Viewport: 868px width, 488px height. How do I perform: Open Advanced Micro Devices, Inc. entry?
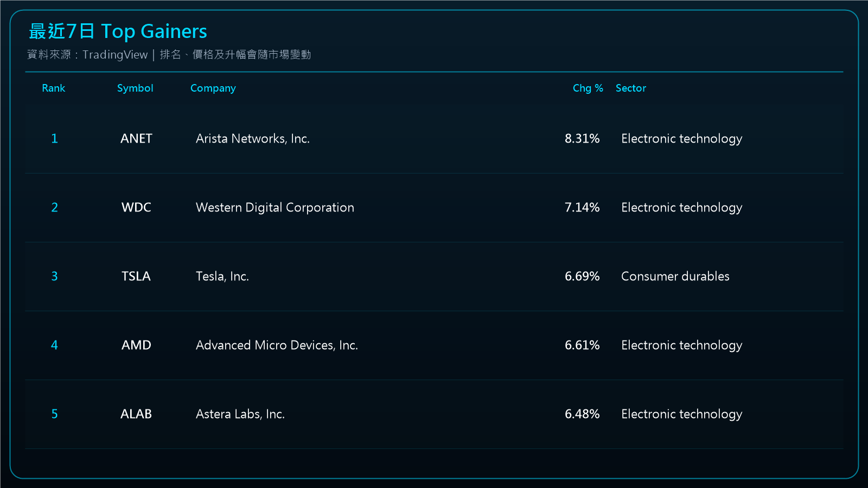277,345
